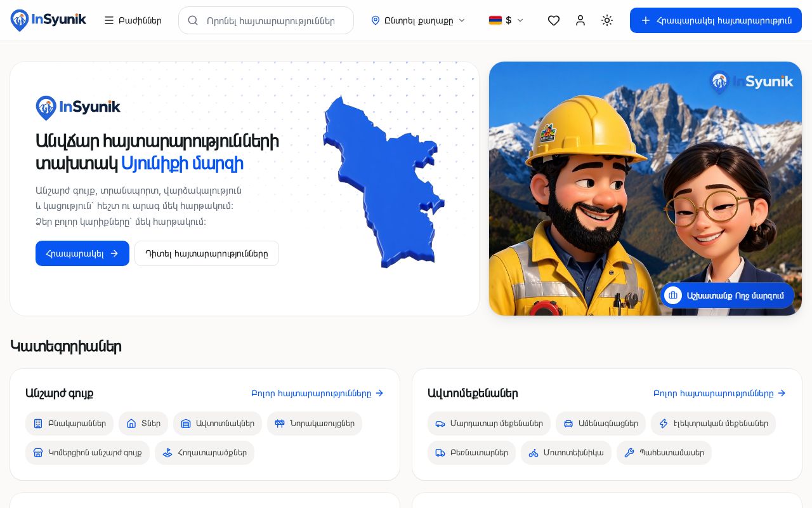Image resolution: width=812 pixels, height=508 pixels.
Task: Click the Սյունիքի մարզի blue headline text
Action: point(182,163)
